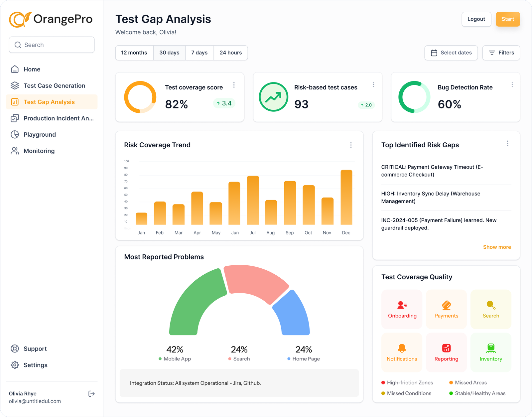The width and height of the screenshot is (532, 417).
Task: Switch time range to 12 months
Action: click(134, 53)
